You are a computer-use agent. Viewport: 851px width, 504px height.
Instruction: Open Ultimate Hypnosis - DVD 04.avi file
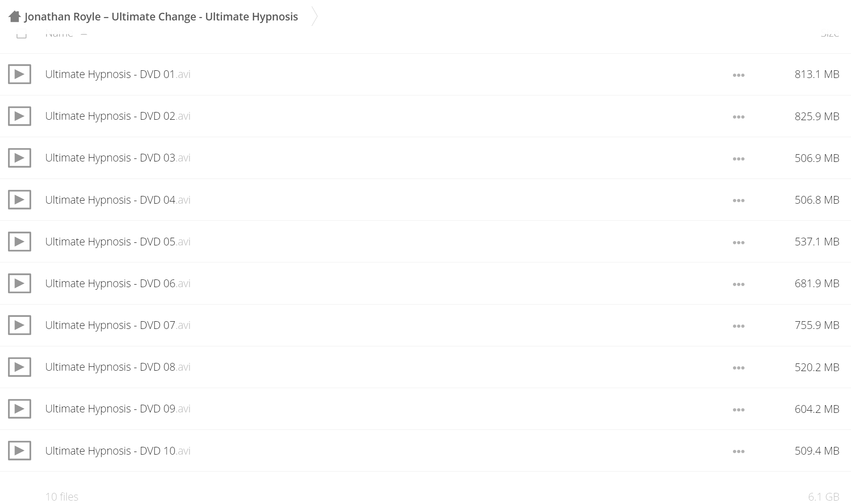click(x=118, y=200)
